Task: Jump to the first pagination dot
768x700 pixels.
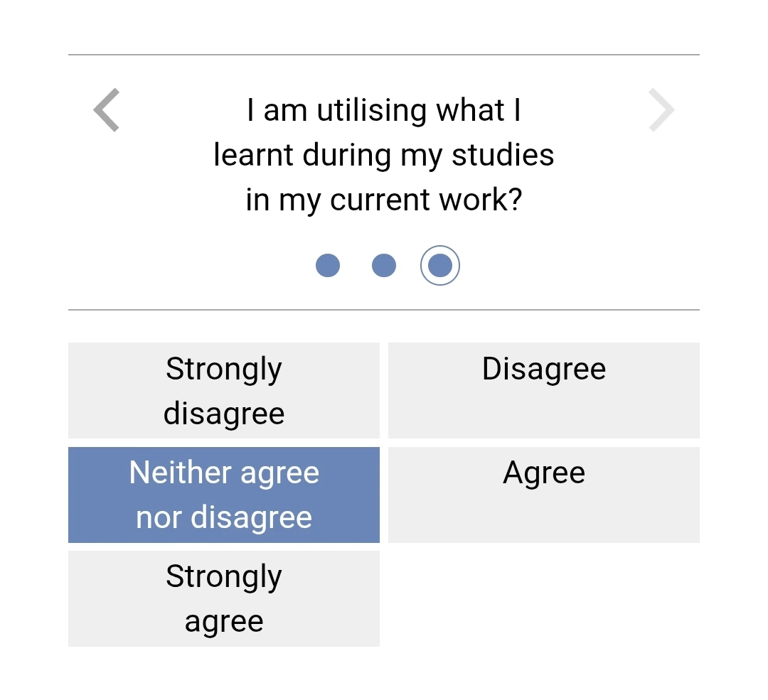Action: 328,266
